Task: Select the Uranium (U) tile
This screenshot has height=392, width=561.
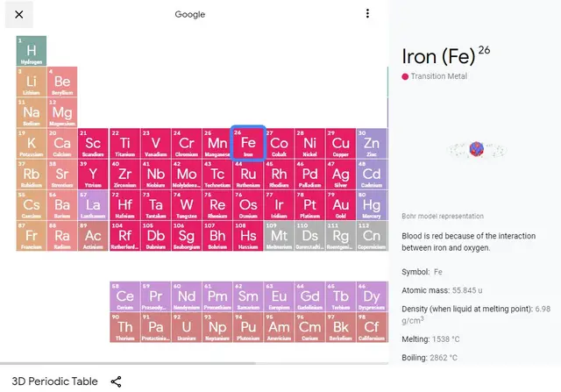Action: 187,328
